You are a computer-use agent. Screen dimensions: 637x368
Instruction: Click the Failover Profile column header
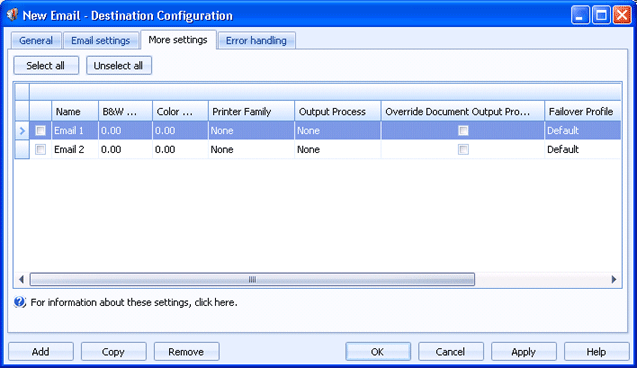(x=583, y=112)
